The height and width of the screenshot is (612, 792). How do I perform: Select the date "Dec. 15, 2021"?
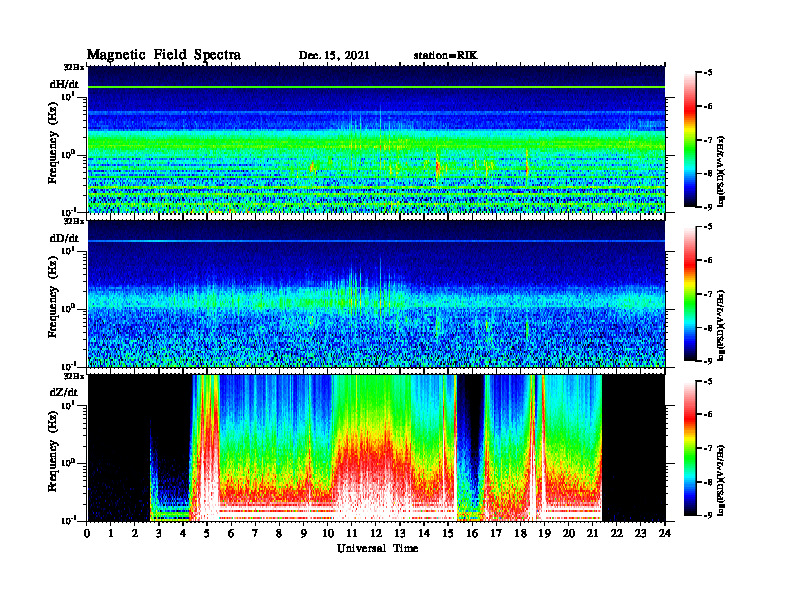pos(334,56)
